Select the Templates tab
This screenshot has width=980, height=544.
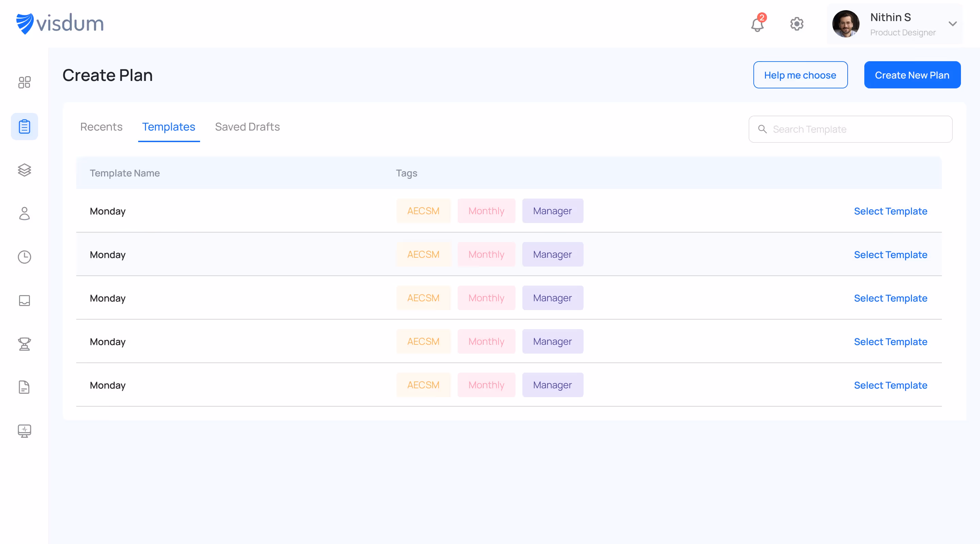pos(168,126)
